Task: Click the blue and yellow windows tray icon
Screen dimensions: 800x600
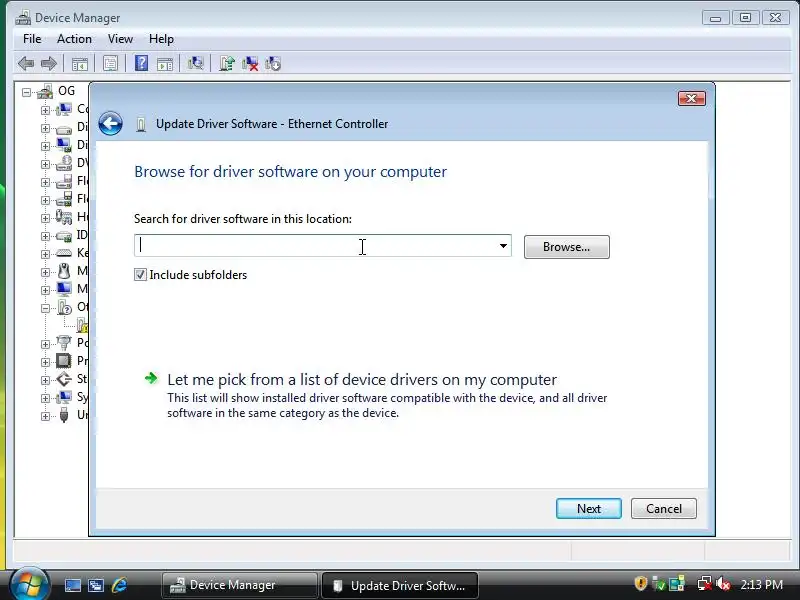Action: coord(677,584)
